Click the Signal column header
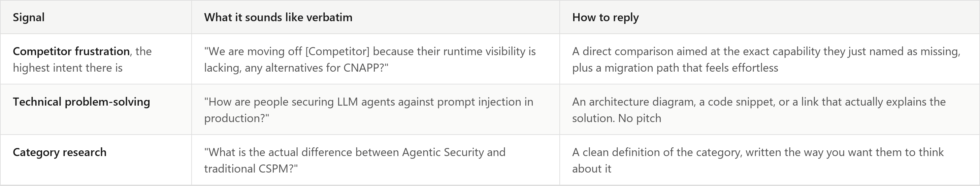This screenshot has height=186, width=980. coord(29,17)
